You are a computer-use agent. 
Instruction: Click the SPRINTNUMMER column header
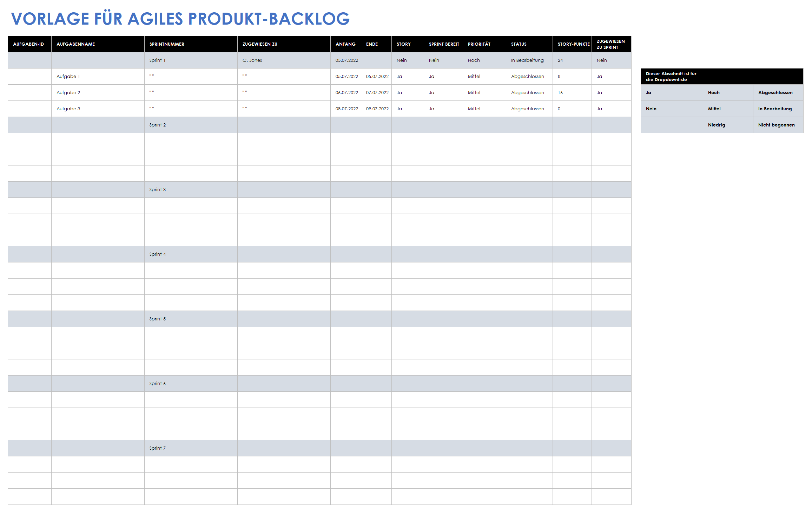191,44
